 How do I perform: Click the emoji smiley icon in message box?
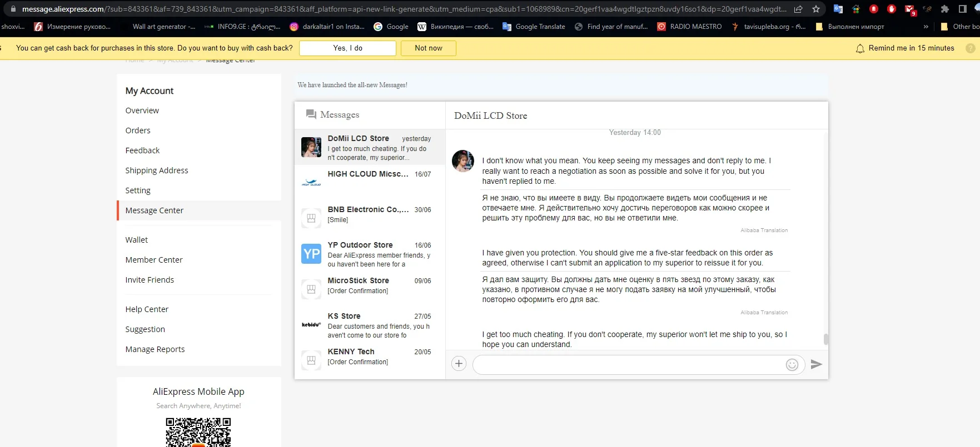pyautogui.click(x=792, y=364)
